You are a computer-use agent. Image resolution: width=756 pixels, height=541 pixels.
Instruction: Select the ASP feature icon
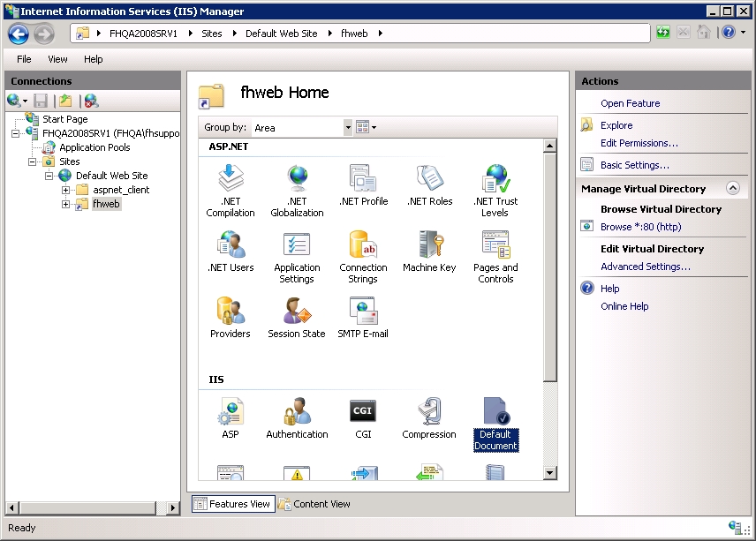pos(231,418)
